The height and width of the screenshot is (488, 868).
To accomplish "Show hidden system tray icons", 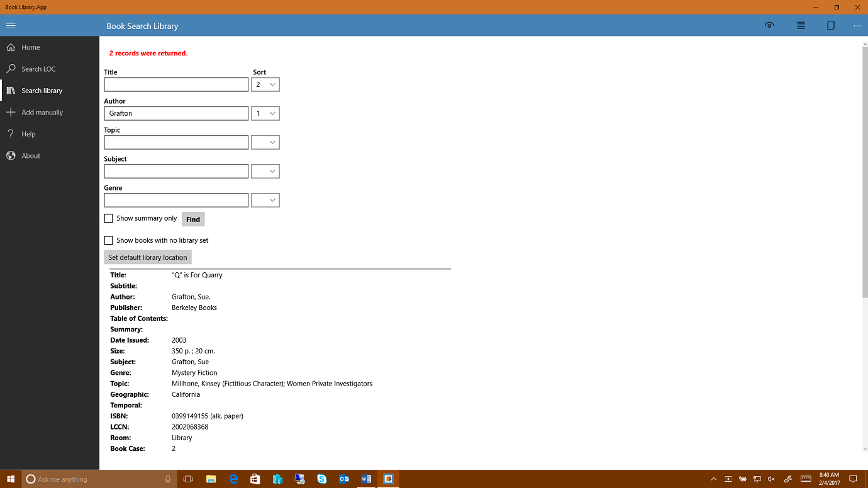I will point(714,479).
